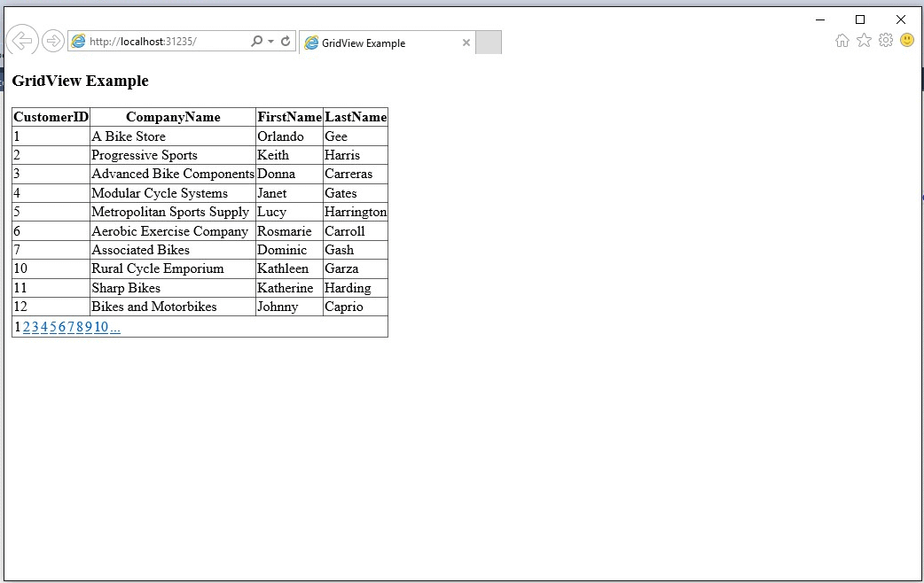This screenshot has height=583, width=924.
Task: Go to pager page 4
Action: tap(44, 327)
